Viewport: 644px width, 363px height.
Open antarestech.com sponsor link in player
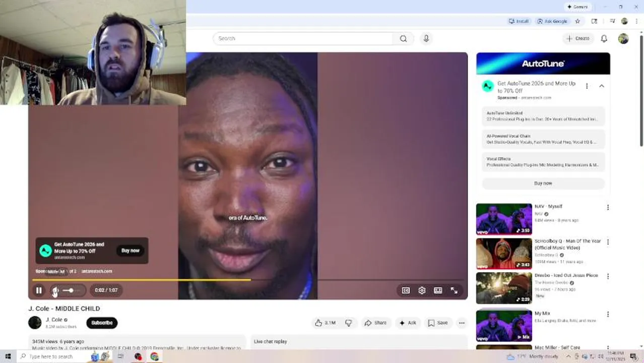pos(97,271)
